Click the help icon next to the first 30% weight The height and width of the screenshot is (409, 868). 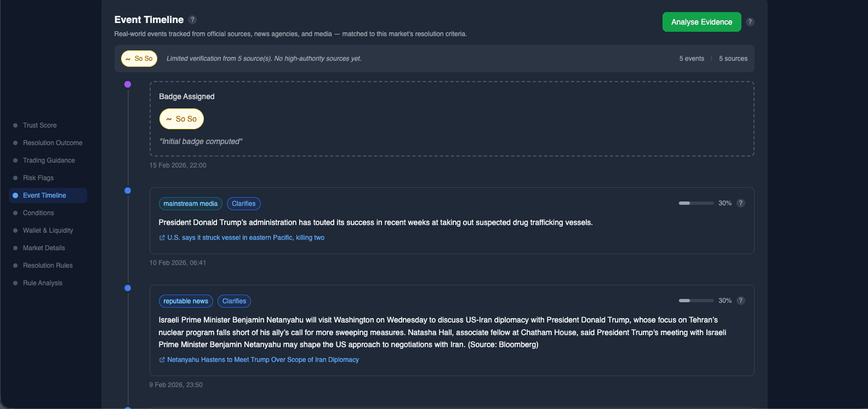[x=741, y=203]
